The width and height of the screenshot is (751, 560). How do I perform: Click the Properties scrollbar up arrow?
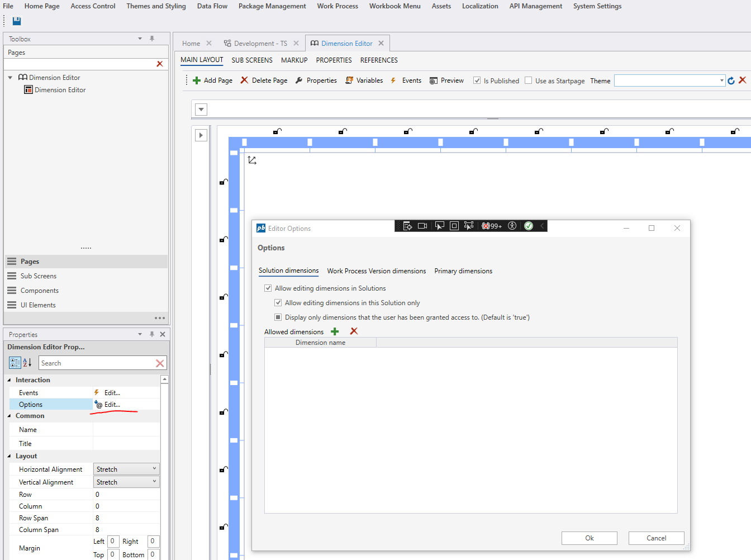pos(164,379)
